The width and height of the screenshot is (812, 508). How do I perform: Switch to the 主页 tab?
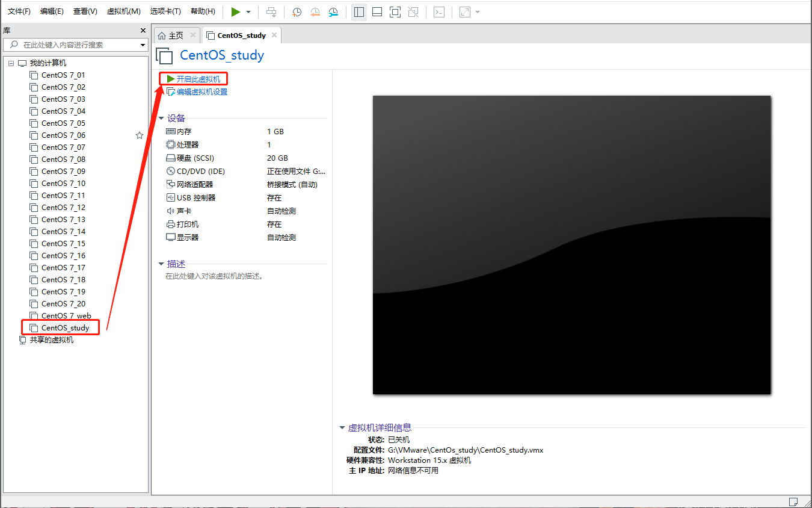(x=176, y=35)
